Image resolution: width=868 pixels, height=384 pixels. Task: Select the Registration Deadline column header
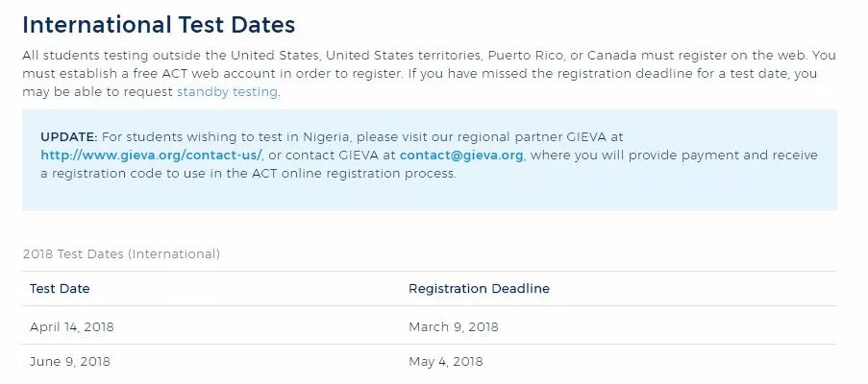click(479, 288)
